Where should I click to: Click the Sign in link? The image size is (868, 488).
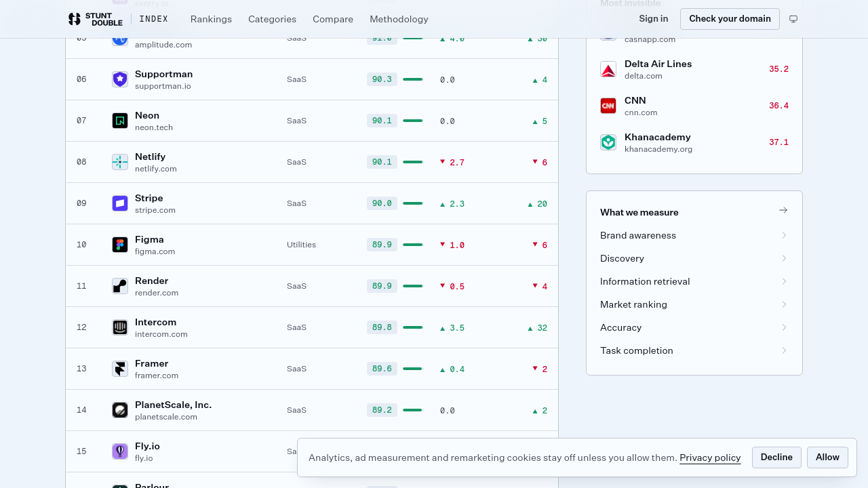653,18
